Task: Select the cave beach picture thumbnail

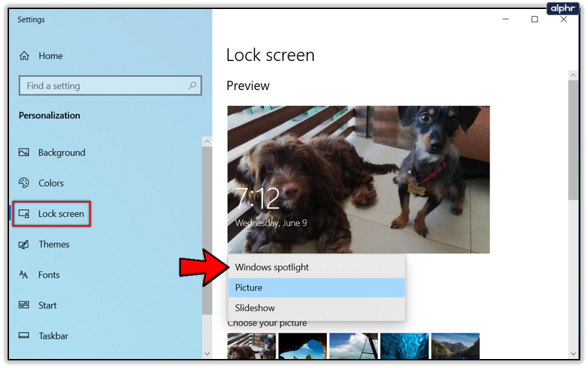Action: [303, 346]
